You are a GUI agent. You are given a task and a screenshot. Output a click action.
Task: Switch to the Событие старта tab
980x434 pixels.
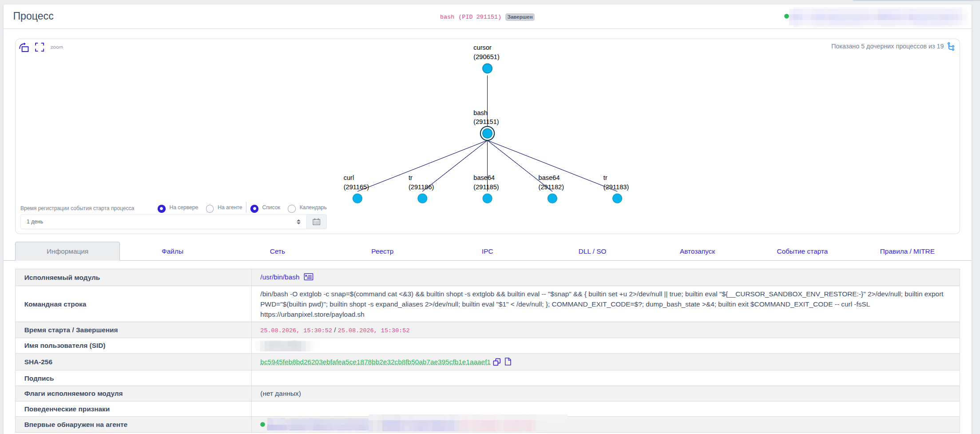(x=802, y=251)
